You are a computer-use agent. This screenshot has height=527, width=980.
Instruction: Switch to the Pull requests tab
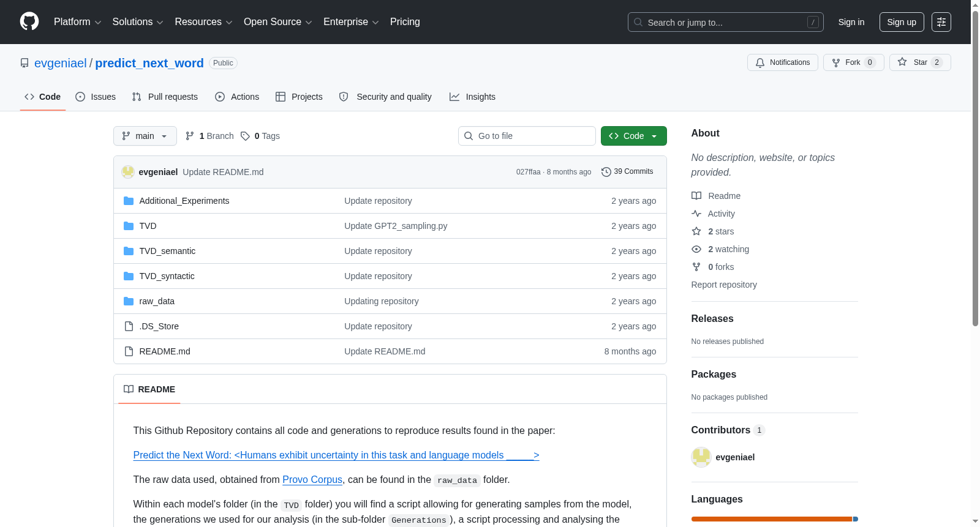(x=165, y=97)
